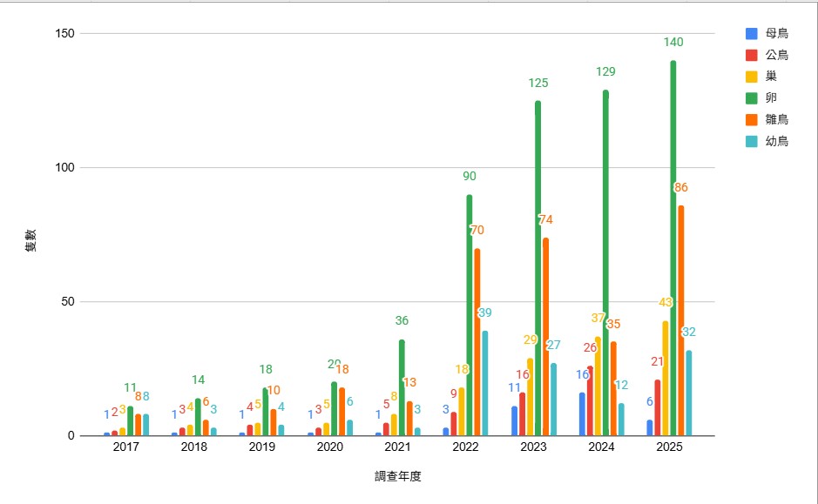Click the data label 129 above 2024

(x=605, y=71)
